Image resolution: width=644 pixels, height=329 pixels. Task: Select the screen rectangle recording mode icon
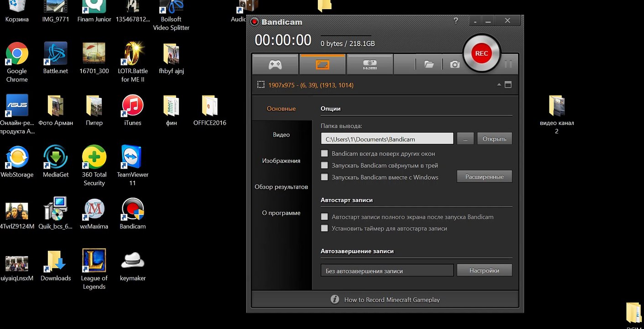[x=322, y=64]
